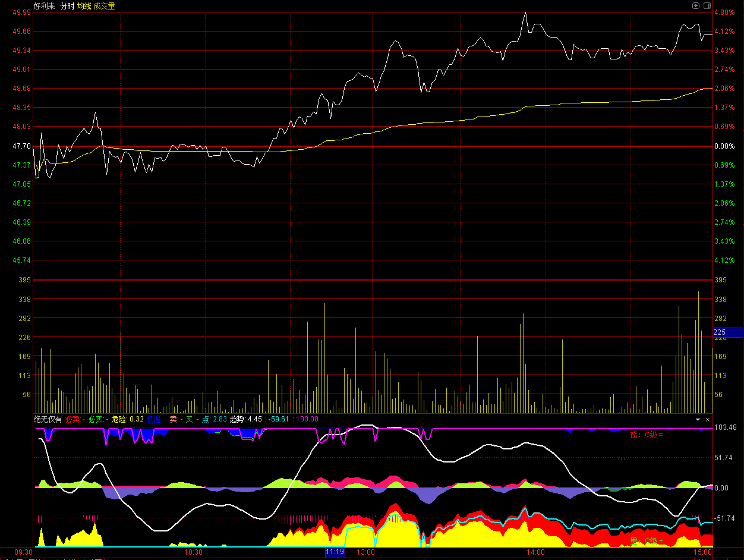Click the 48.68 price axis label
Screen dimensions: 744x560
click(22, 89)
